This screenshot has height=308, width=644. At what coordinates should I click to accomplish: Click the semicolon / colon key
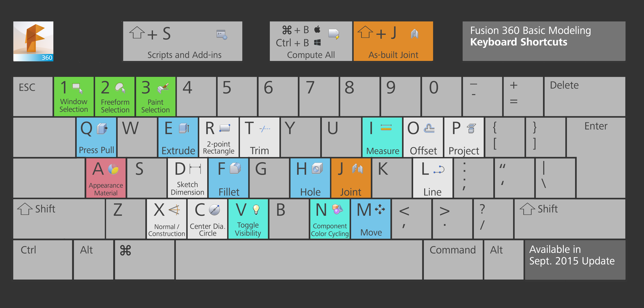[474, 178]
